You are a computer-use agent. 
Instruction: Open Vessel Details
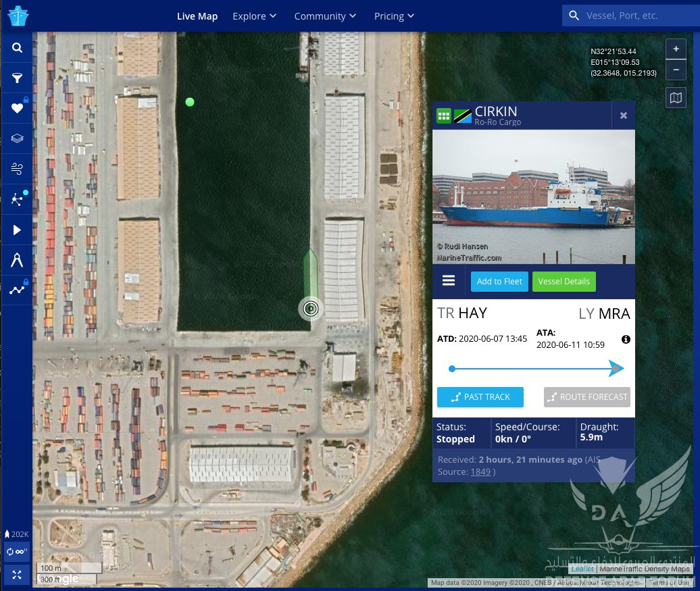(564, 282)
